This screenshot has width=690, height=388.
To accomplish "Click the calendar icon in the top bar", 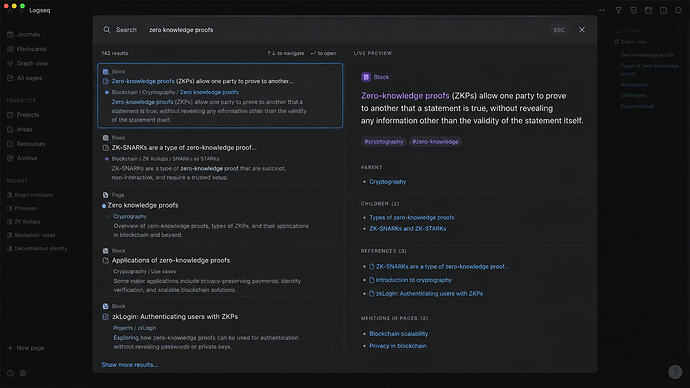I will (x=649, y=10).
